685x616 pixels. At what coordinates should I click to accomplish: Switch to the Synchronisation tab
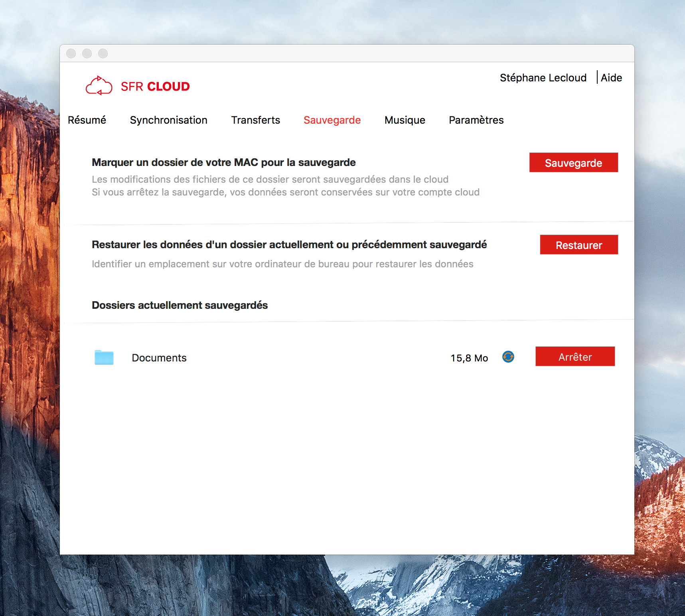[168, 120]
